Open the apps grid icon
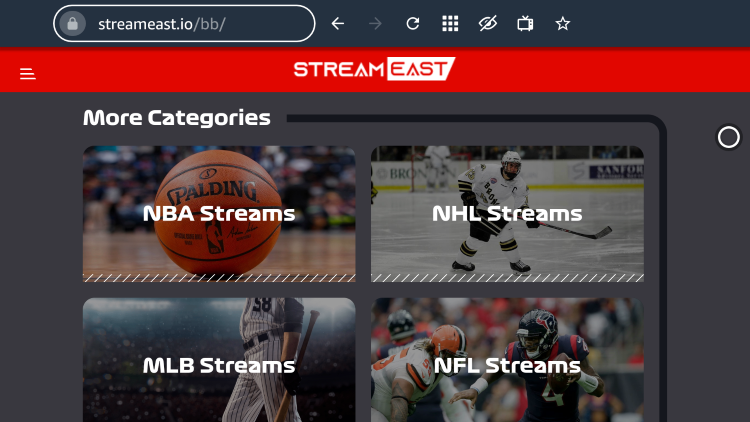This screenshot has width=750, height=422. [x=450, y=23]
